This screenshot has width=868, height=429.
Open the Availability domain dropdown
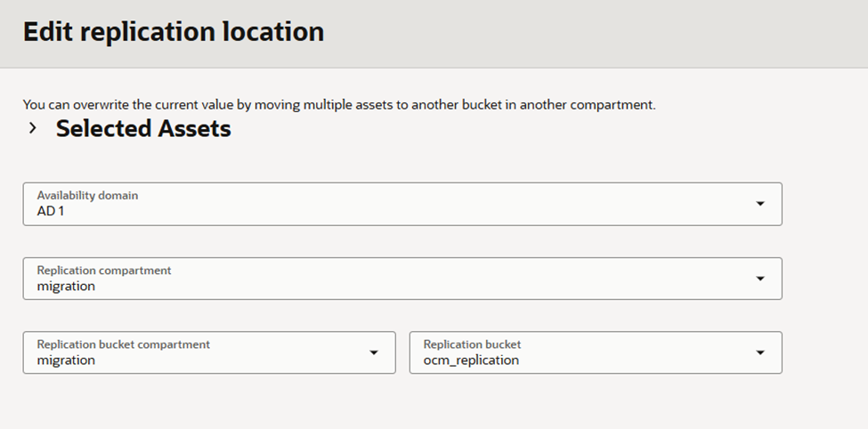[x=402, y=204]
